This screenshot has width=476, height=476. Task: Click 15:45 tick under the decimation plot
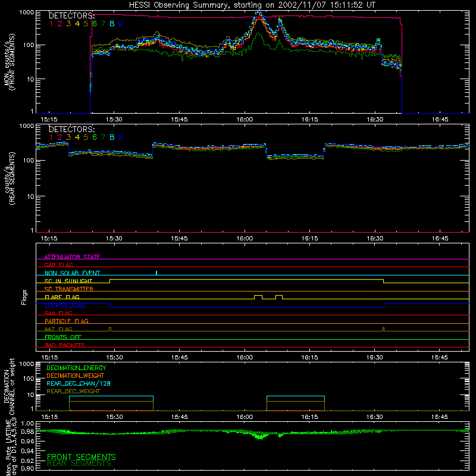click(179, 417)
